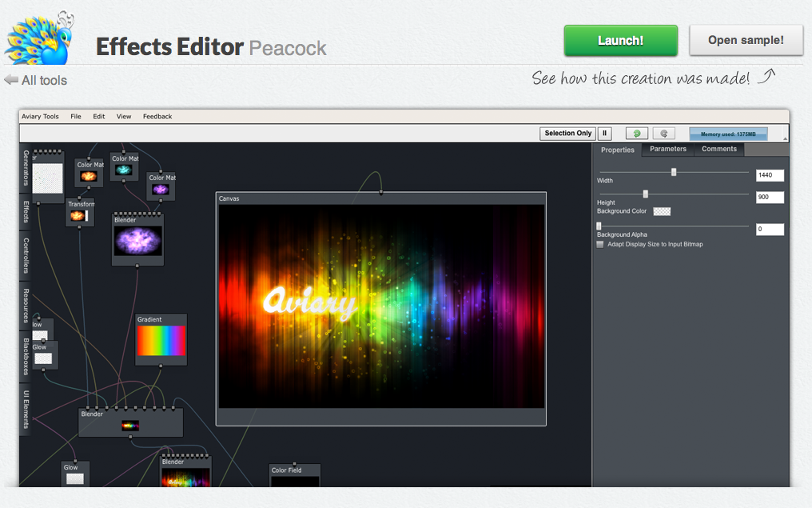Open the Controllers side panel
The height and width of the screenshot is (508, 812).
pyautogui.click(x=26, y=255)
